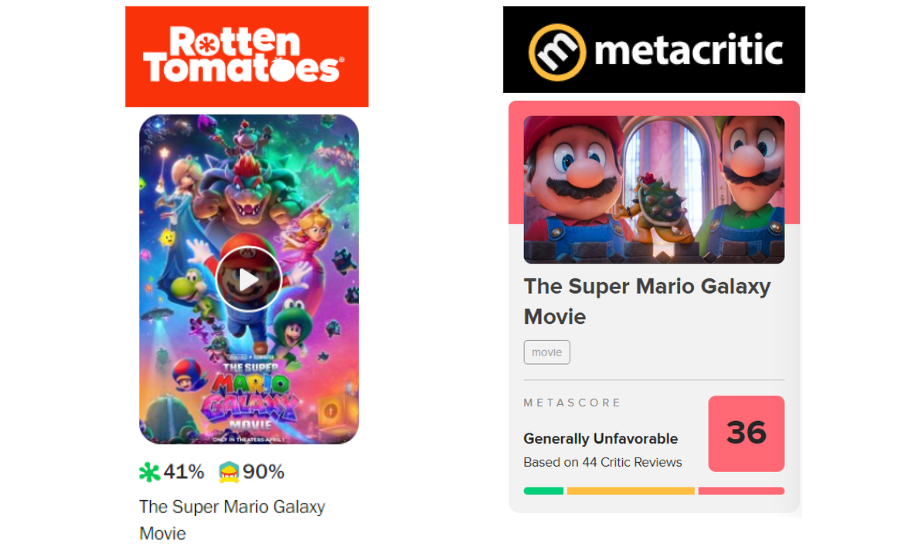Click the METASCORE label
Screen dimensions: 921x545
pos(572,403)
